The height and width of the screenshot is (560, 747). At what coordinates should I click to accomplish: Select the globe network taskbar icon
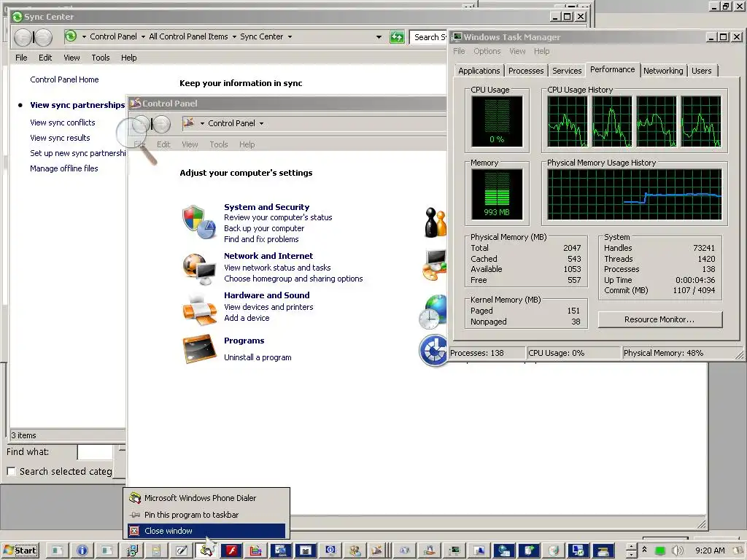point(504,551)
